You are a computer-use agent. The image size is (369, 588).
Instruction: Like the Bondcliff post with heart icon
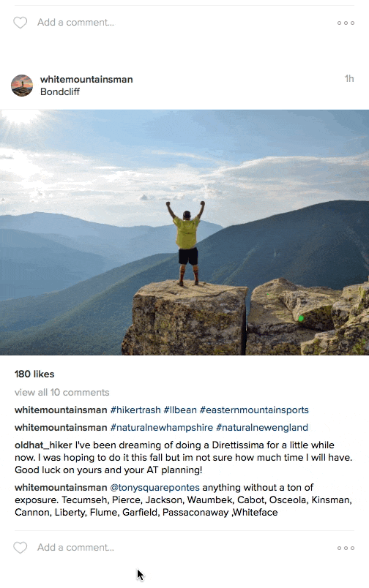[20, 548]
